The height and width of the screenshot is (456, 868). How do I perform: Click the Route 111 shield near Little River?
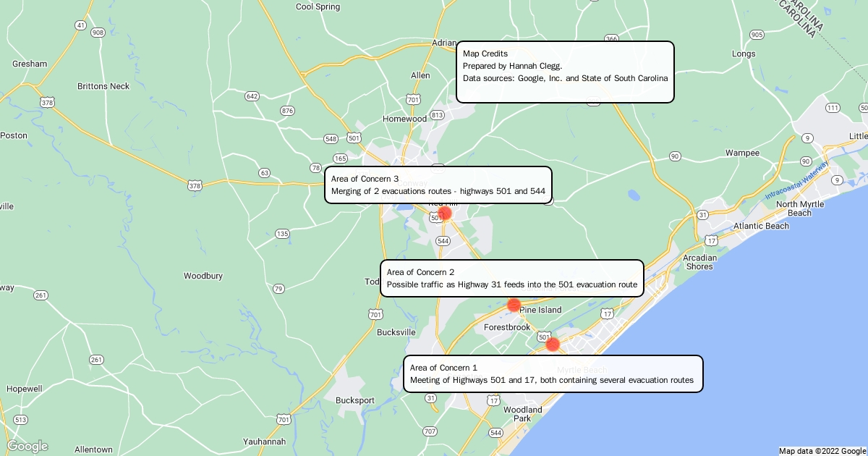tap(833, 108)
